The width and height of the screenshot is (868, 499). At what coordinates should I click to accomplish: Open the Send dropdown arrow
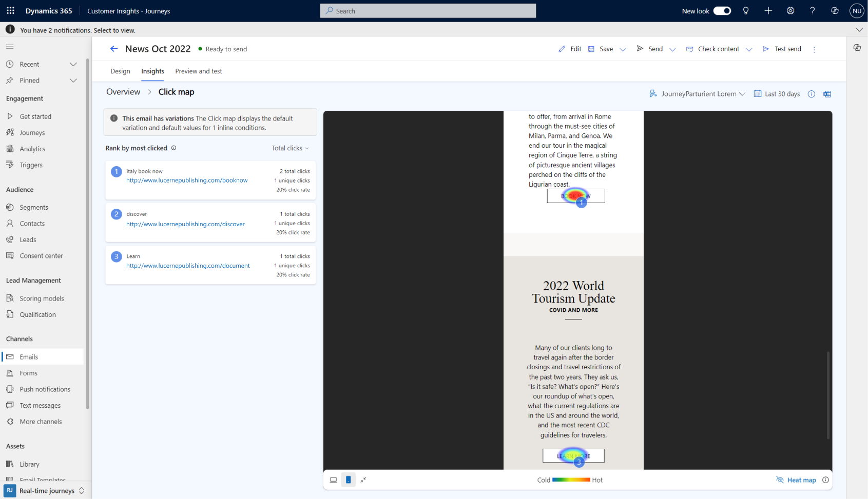(x=672, y=49)
